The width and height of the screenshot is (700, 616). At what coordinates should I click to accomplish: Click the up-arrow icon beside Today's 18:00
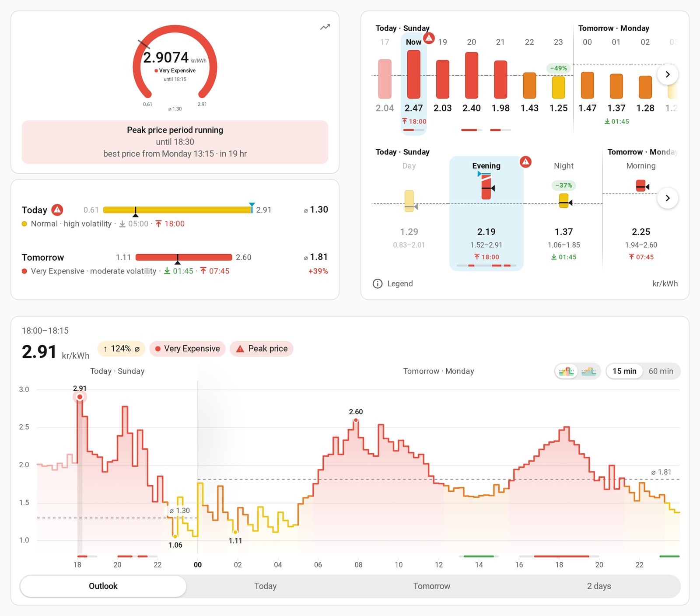[158, 224]
